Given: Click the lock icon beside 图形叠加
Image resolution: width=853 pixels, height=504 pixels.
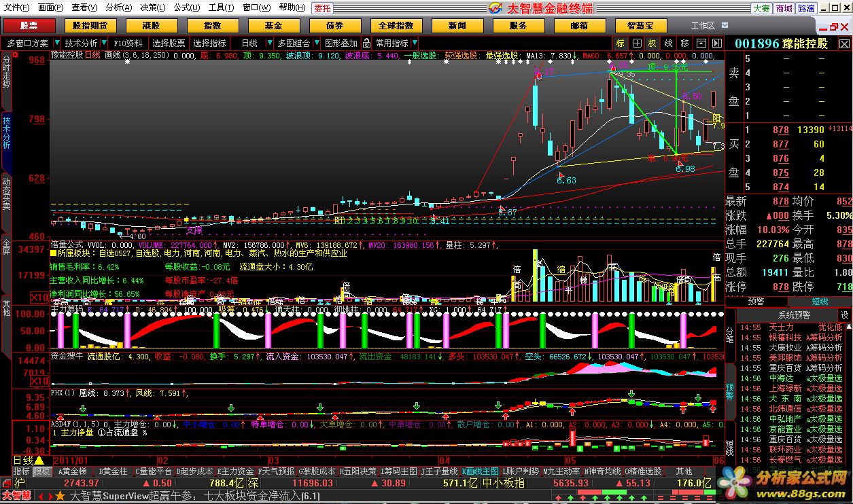Looking at the screenshot, I should 366,43.
